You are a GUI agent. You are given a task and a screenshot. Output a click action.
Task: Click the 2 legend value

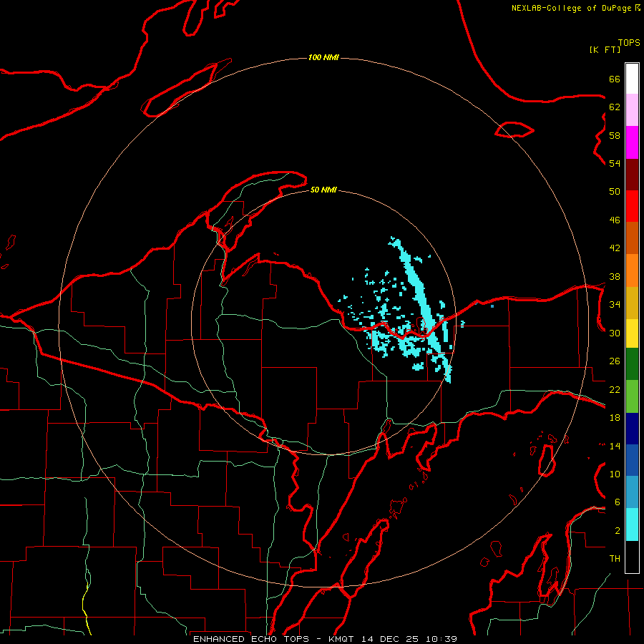tap(618, 531)
